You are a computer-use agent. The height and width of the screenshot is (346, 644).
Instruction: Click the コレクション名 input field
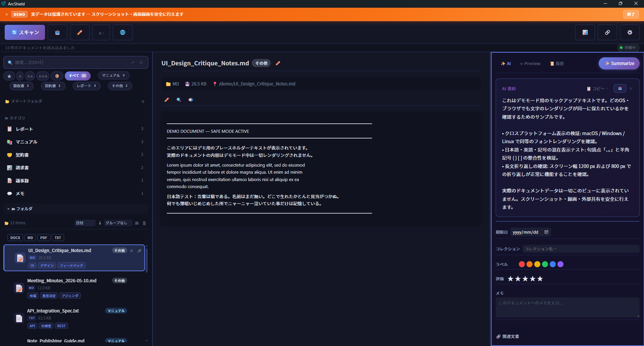(581, 249)
